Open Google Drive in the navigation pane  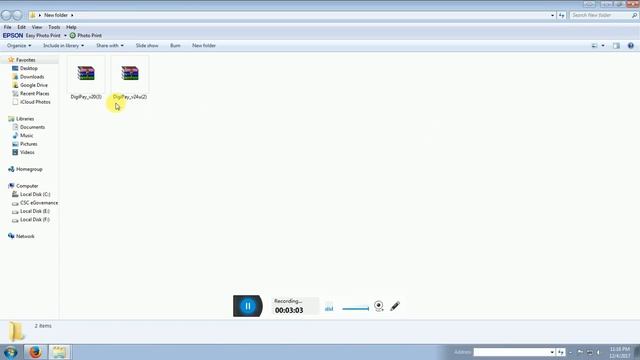tap(34, 85)
